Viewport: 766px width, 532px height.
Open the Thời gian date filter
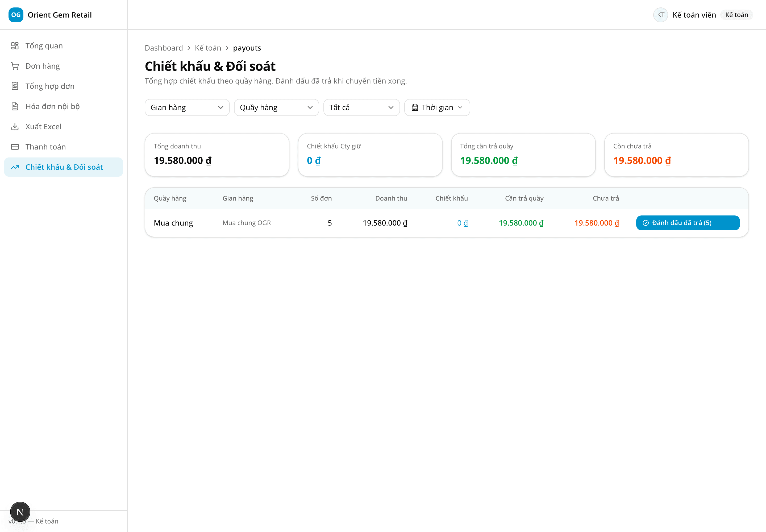pyautogui.click(x=437, y=108)
